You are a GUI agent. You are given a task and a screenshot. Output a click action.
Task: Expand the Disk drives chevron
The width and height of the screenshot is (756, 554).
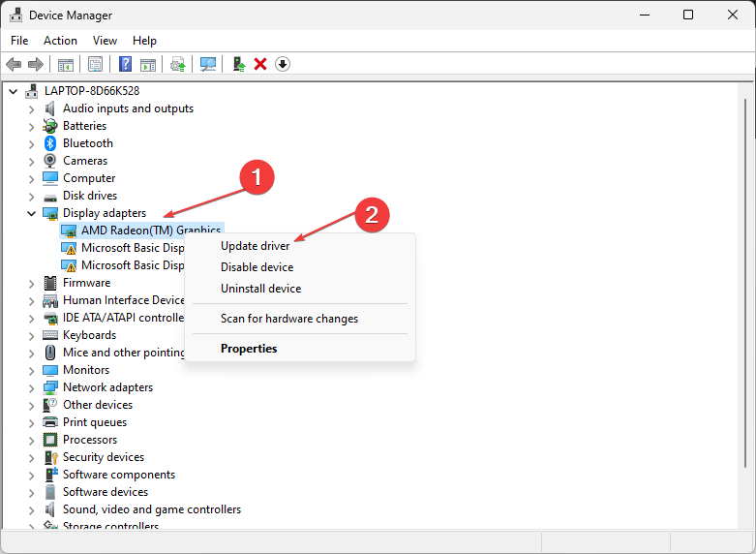[32, 197]
